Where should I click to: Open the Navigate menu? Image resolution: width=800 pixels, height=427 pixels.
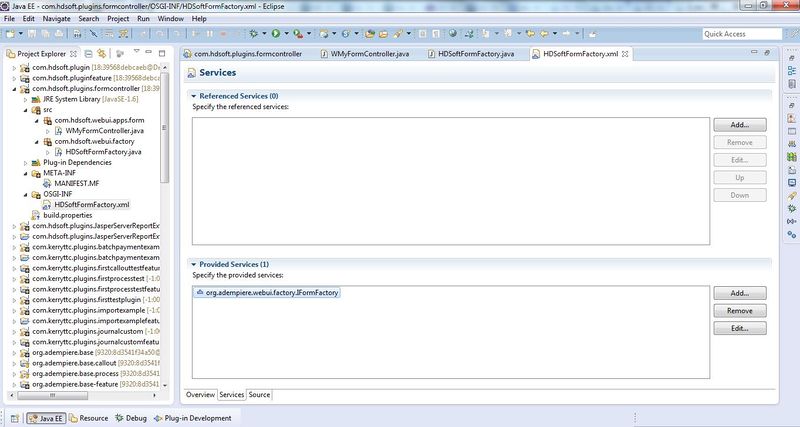57,19
